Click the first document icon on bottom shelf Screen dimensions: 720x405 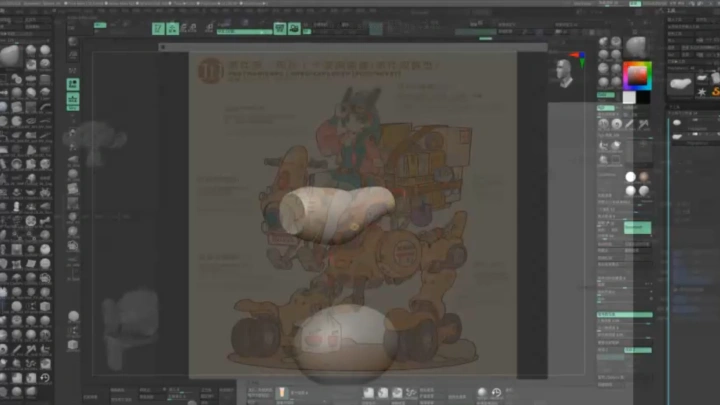pos(368,393)
